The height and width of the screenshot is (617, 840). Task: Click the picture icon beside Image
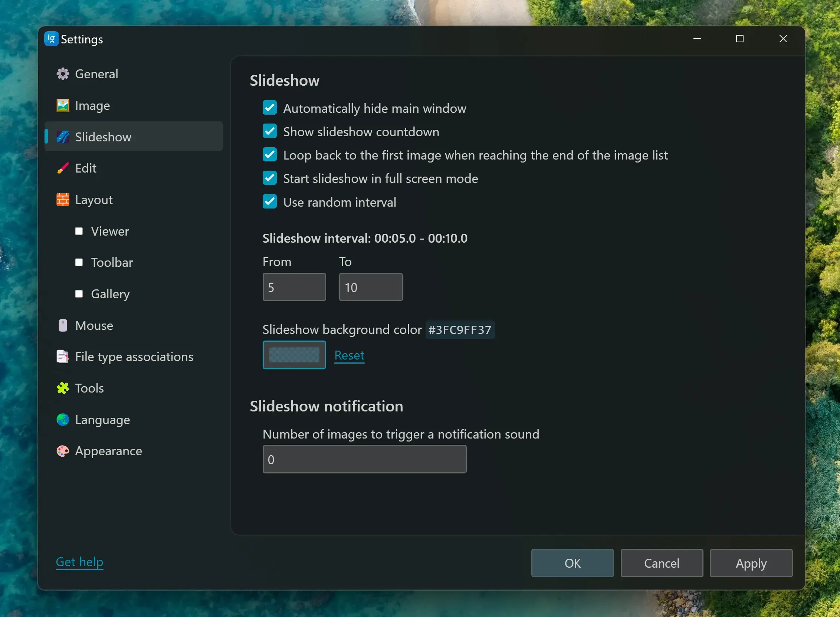click(x=63, y=106)
